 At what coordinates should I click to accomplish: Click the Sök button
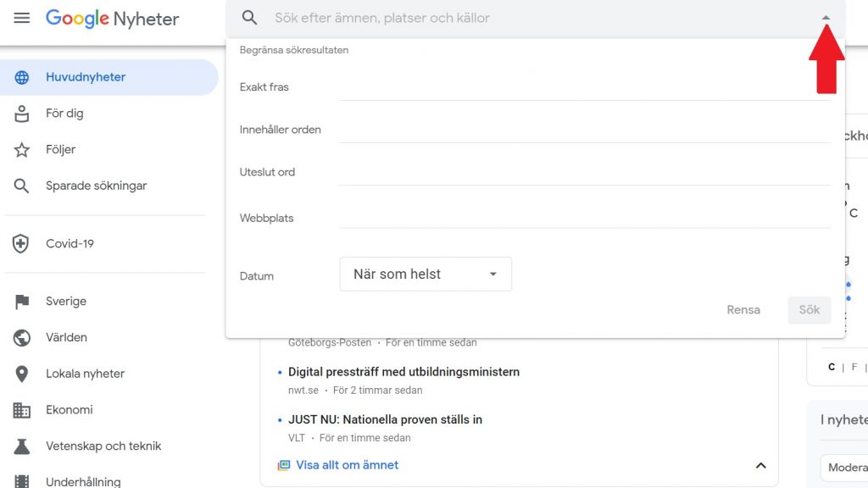tap(810, 310)
